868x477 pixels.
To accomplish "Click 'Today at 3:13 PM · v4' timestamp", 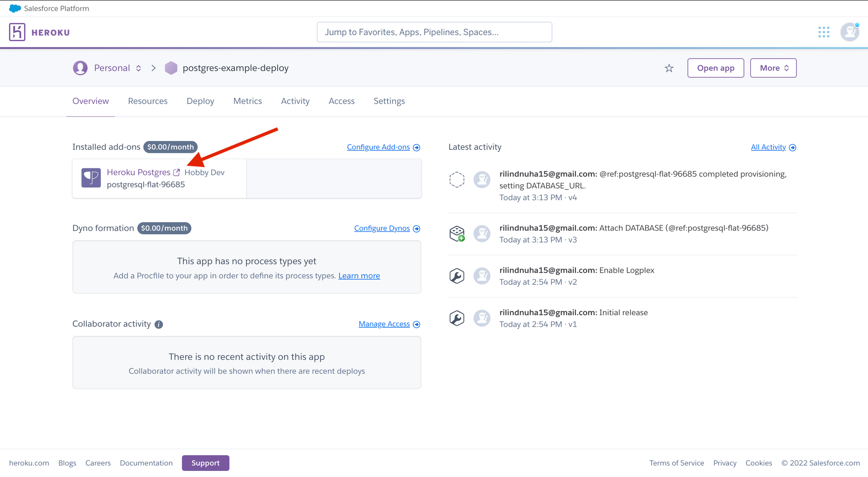I will 538,197.
